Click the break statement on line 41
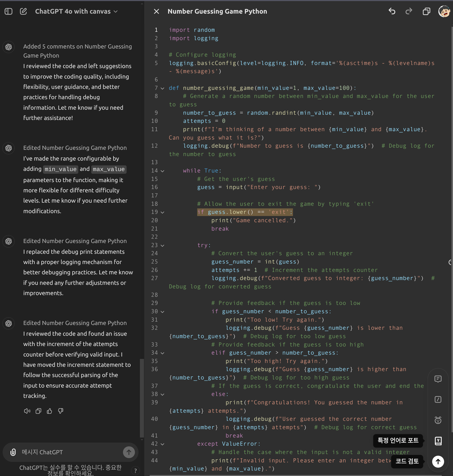 234,435
